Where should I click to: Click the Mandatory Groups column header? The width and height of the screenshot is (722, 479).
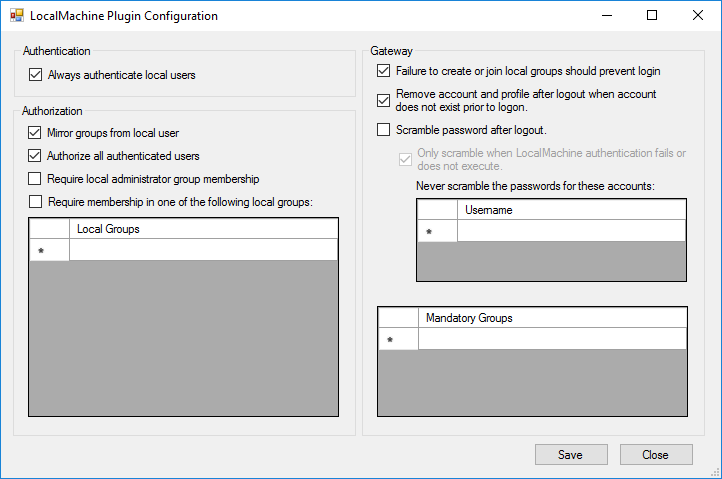[552, 317]
